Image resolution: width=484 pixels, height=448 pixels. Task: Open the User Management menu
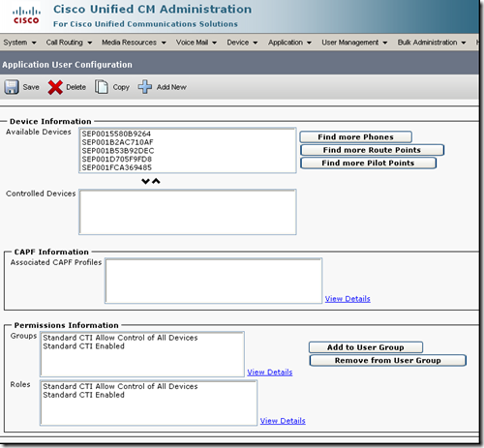click(x=354, y=43)
